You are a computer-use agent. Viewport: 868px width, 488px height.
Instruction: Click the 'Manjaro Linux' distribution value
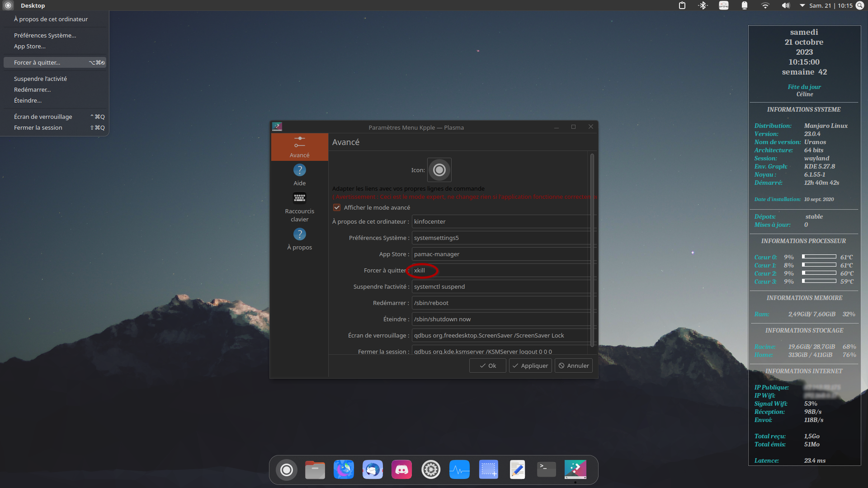[826, 126]
